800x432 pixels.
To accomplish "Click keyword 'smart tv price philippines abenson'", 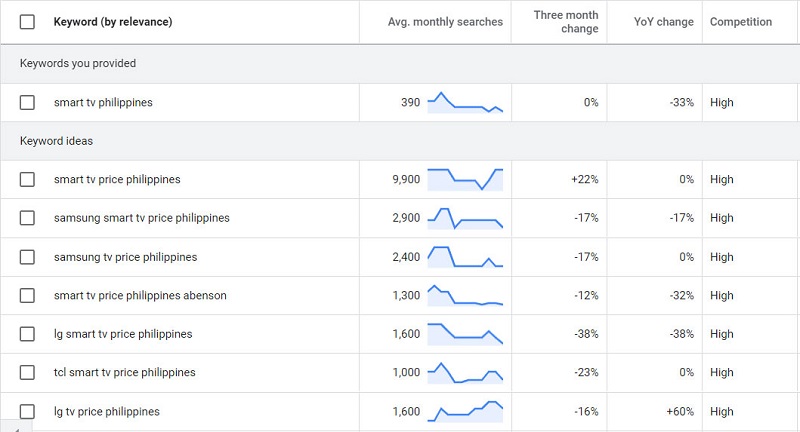I will click(x=140, y=295).
